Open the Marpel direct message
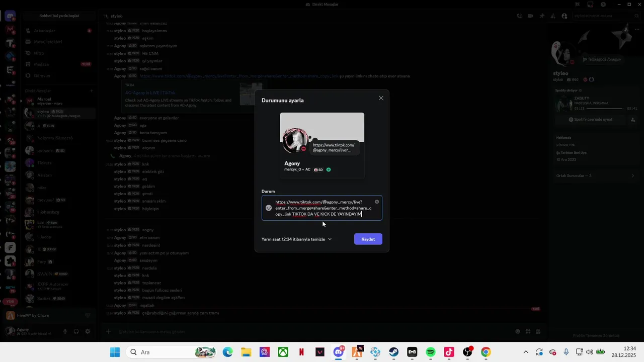Screen dimensions: 644x362 pos(59,101)
